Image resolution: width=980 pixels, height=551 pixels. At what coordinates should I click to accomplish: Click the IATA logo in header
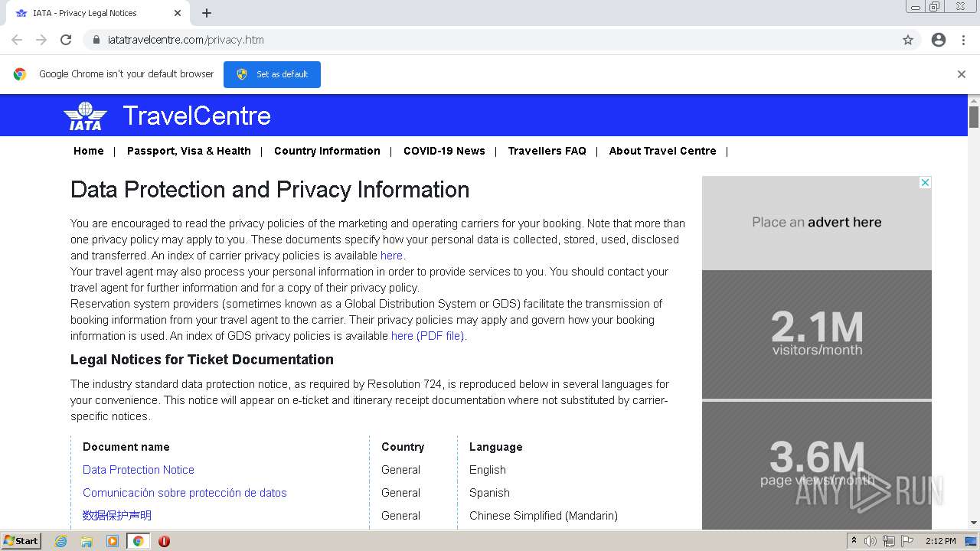85,116
